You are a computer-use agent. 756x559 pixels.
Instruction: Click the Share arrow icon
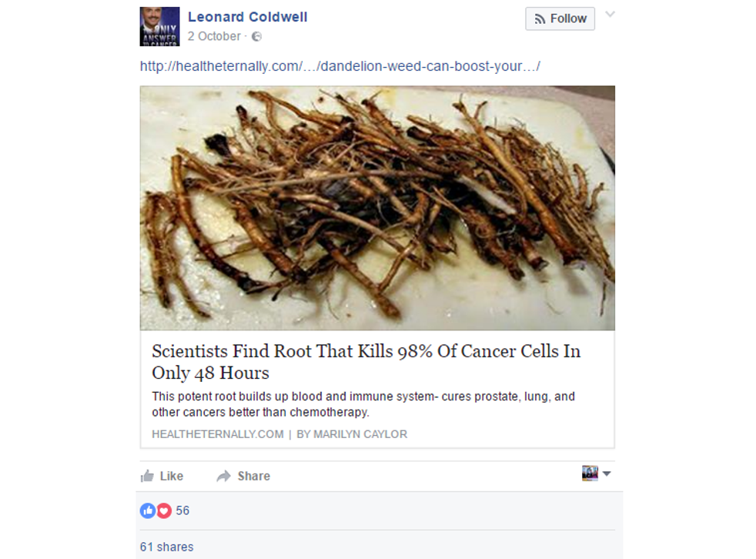[x=224, y=476]
